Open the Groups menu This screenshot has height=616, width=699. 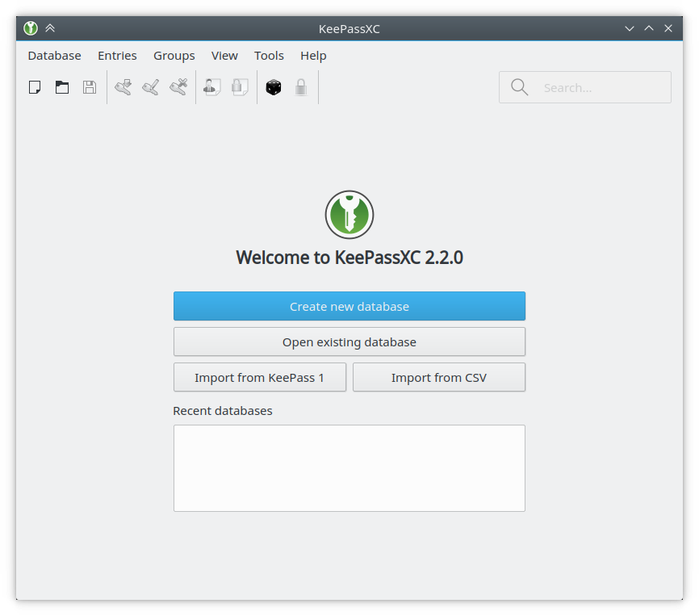click(174, 56)
